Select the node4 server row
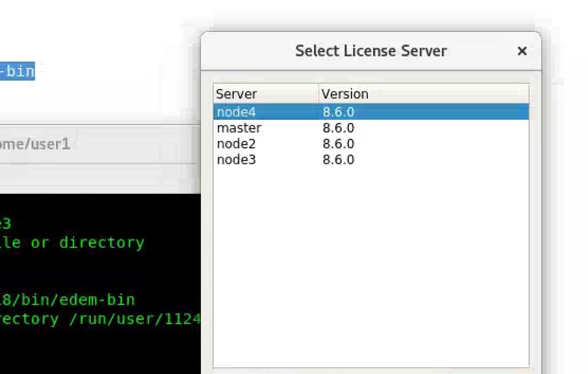This screenshot has height=374, width=588. (237, 112)
